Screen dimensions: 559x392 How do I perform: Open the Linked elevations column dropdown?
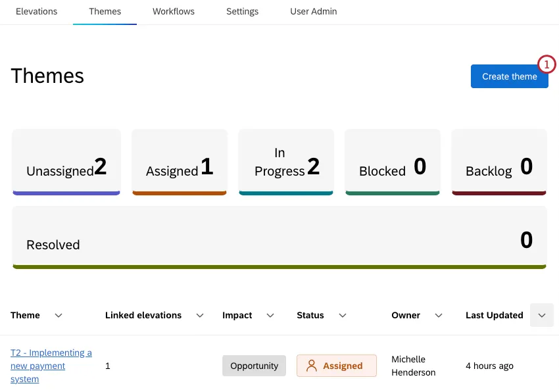[x=199, y=315]
